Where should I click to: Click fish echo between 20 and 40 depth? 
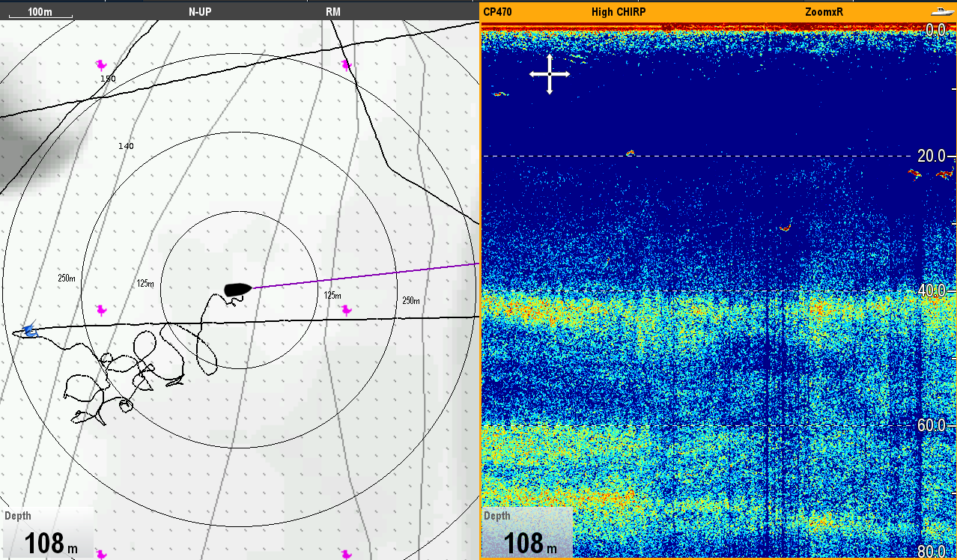(x=786, y=227)
